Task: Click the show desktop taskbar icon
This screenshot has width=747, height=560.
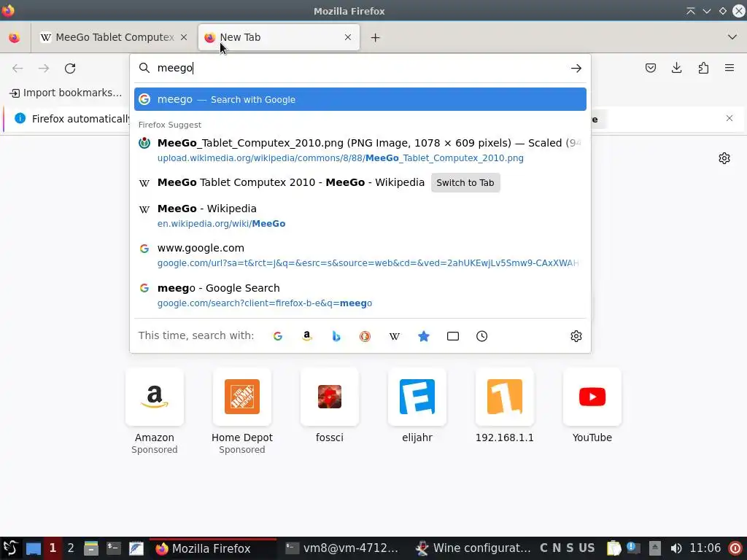Action: 34,548
